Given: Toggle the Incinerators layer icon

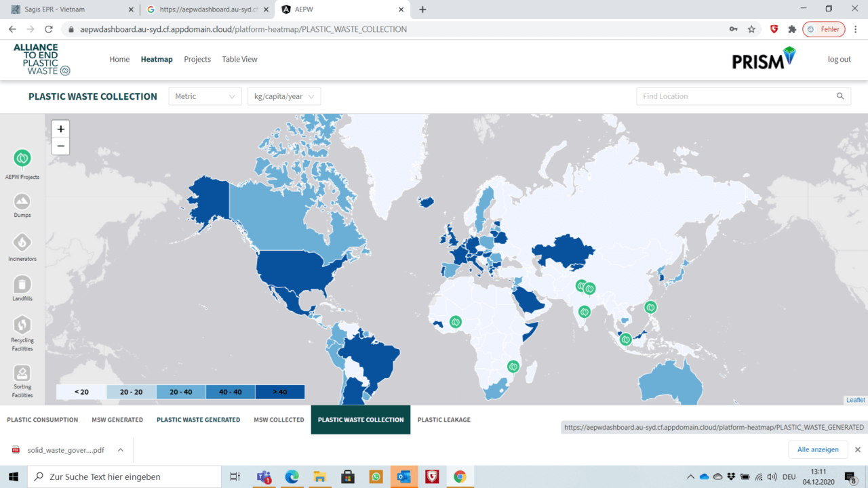Looking at the screenshot, I should pyautogui.click(x=22, y=242).
